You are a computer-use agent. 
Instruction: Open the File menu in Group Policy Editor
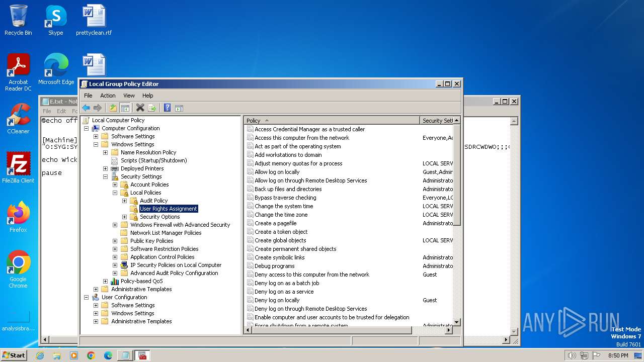pos(88,96)
